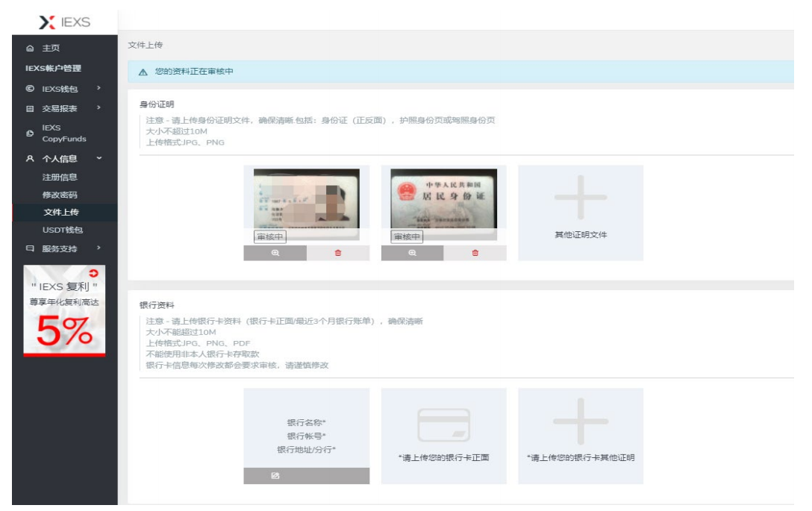Click the warning triangle in review notice

143,72
